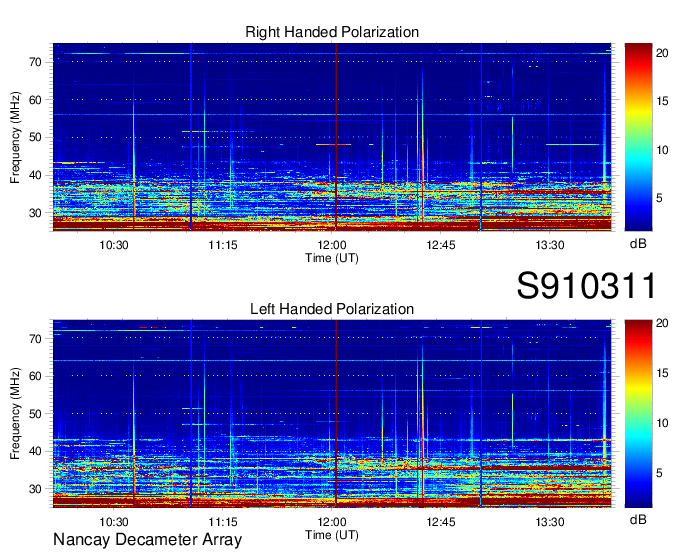Image resolution: width=680 pixels, height=552 pixels.
Task: Click the 12:00 tick label on bottom plot
Action: pyautogui.click(x=332, y=522)
